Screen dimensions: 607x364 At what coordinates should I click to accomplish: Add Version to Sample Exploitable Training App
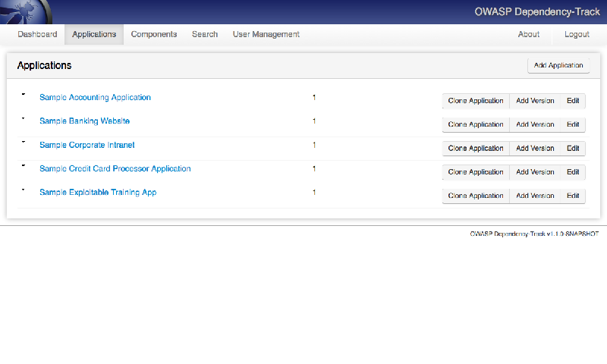tap(535, 196)
